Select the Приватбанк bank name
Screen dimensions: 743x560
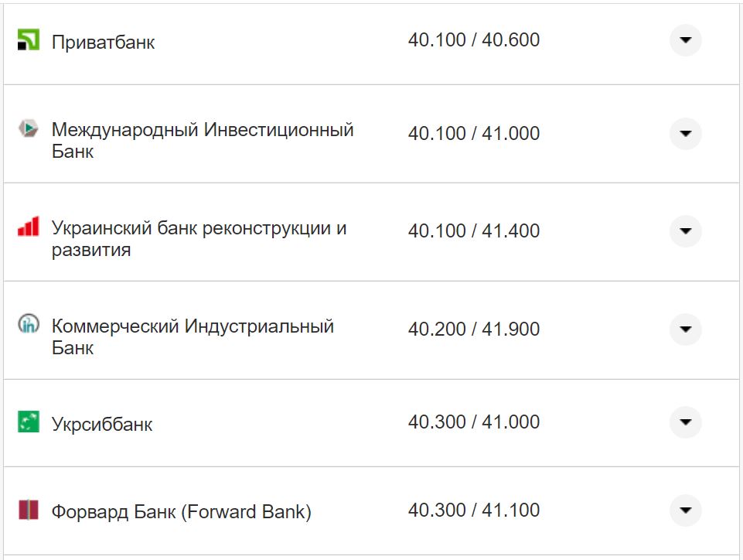(x=104, y=41)
